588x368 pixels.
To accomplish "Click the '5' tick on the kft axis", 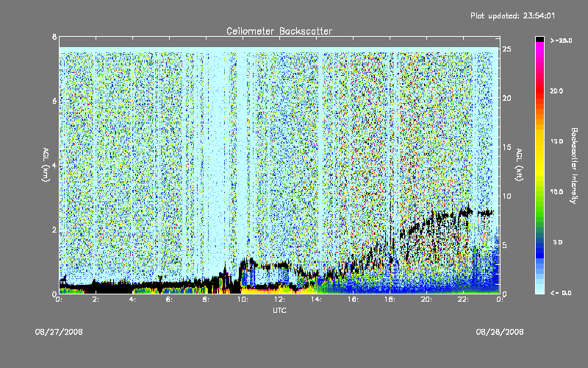I will 505,245.
